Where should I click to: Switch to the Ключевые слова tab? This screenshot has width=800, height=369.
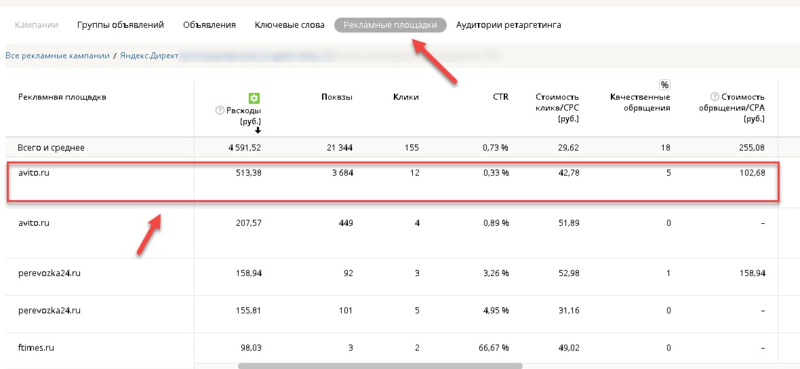pyautogui.click(x=289, y=24)
